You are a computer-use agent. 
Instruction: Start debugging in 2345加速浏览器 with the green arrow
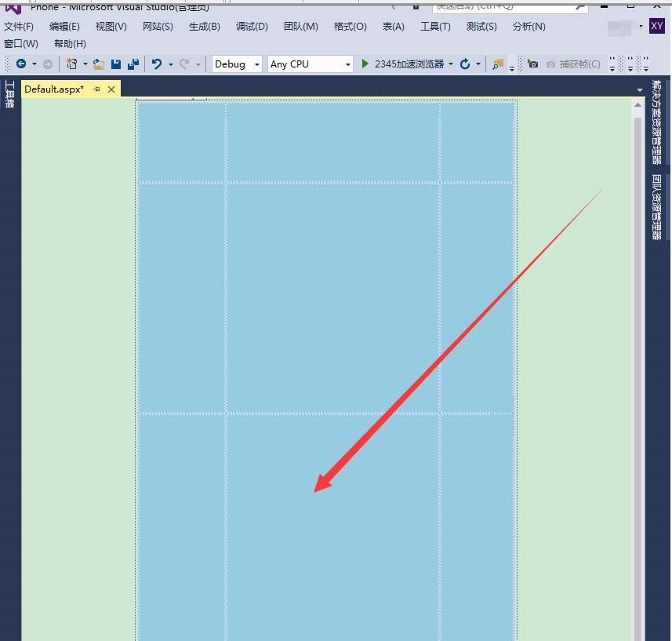(364, 64)
